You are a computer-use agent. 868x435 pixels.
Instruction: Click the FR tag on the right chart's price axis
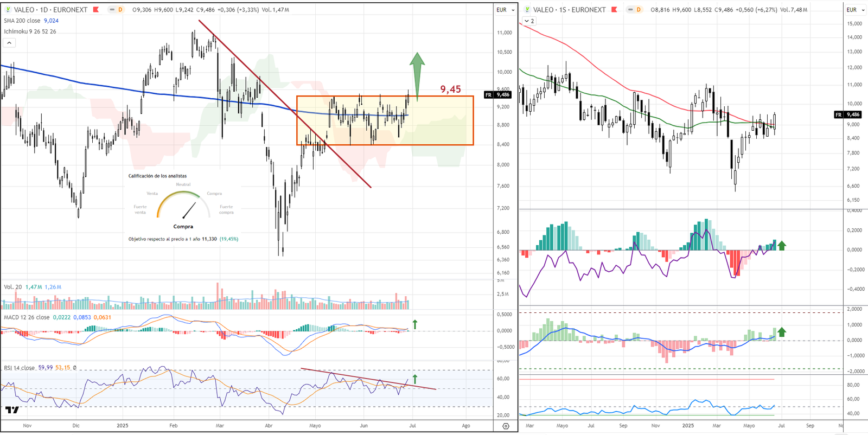coord(839,114)
